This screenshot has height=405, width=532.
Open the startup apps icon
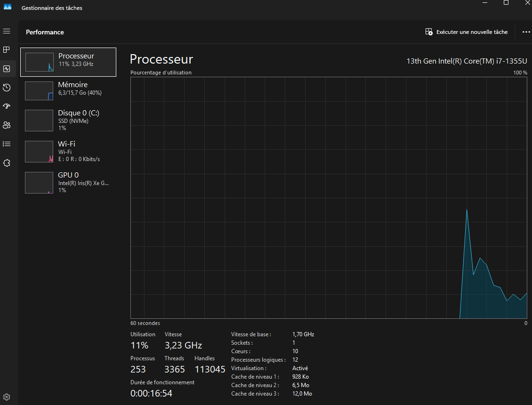pos(7,106)
